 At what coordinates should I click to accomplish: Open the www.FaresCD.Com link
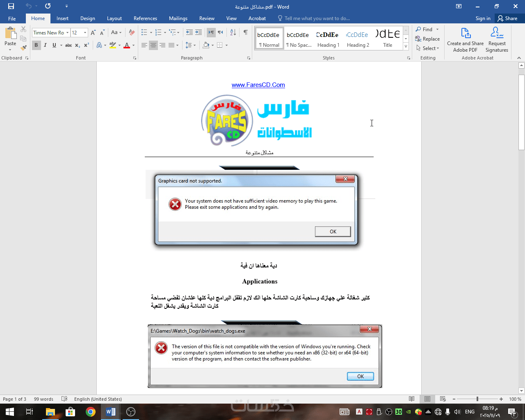click(258, 85)
